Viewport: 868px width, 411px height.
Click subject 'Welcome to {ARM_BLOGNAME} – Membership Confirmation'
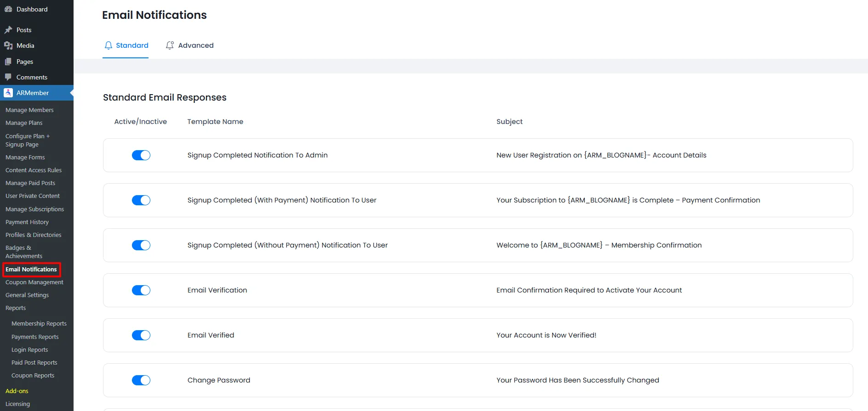pos(599,245)
